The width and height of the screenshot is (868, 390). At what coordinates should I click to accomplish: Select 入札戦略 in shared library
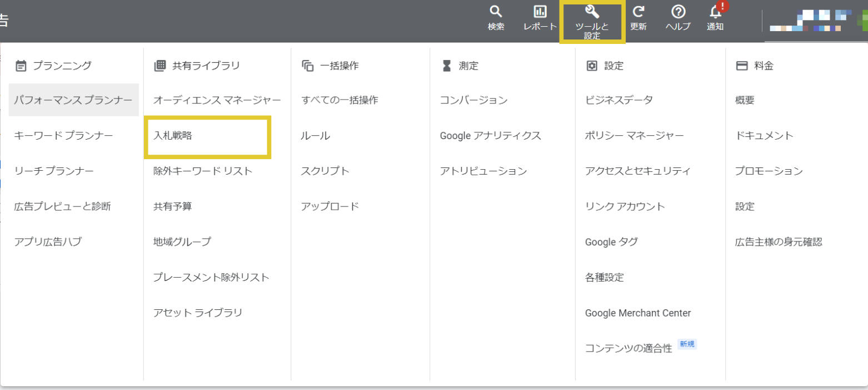tap(173, 135)
